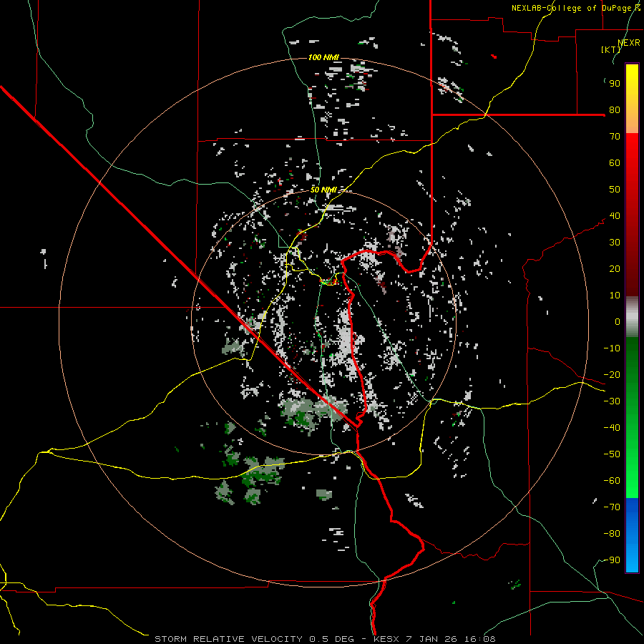This screenshot has width=644, height=644.
Task: Click the 50 NMI range ring label
Action: click(x=323, y=190)
